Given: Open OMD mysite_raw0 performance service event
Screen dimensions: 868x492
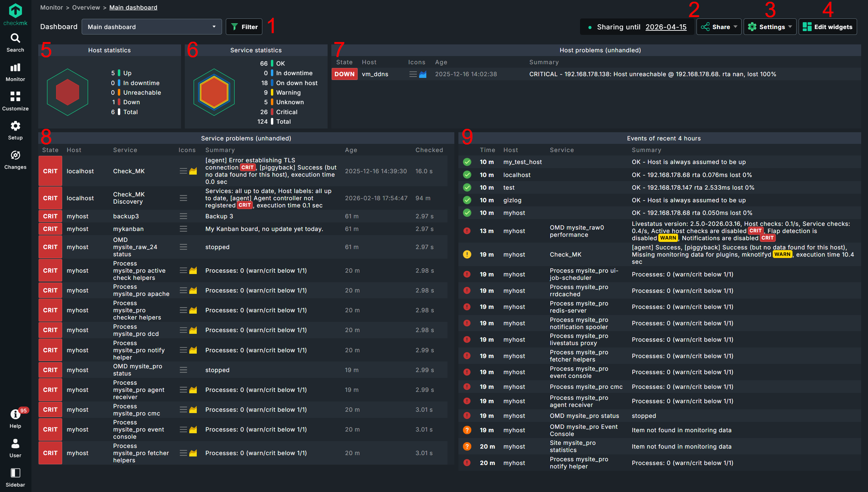Looking at the screenshot, I should click(x=577, y=231).
